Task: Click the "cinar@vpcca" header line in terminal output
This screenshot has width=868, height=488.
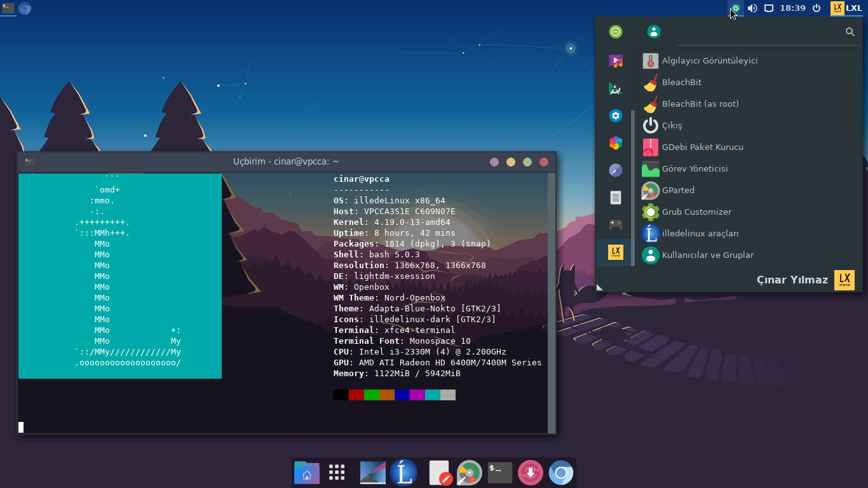Action: pos(362,179)
